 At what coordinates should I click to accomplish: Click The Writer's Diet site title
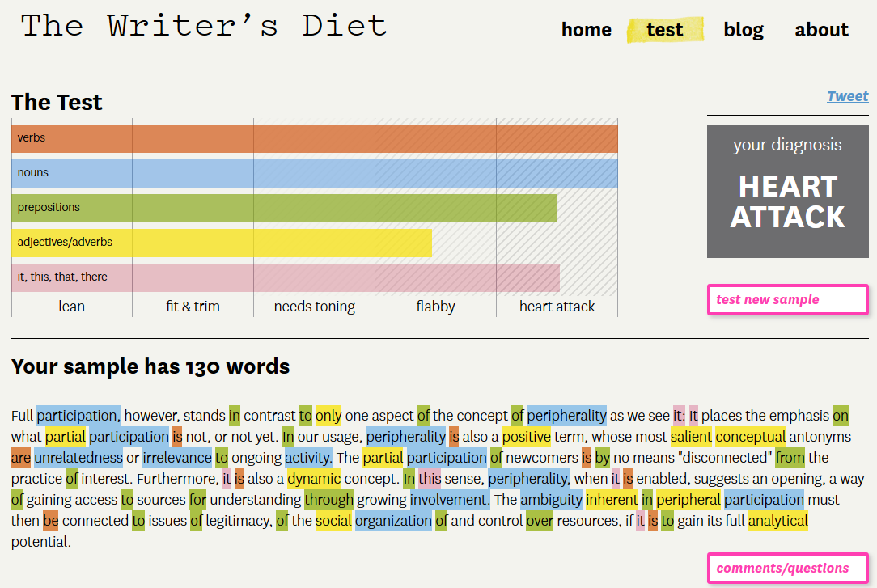(204, 26)
